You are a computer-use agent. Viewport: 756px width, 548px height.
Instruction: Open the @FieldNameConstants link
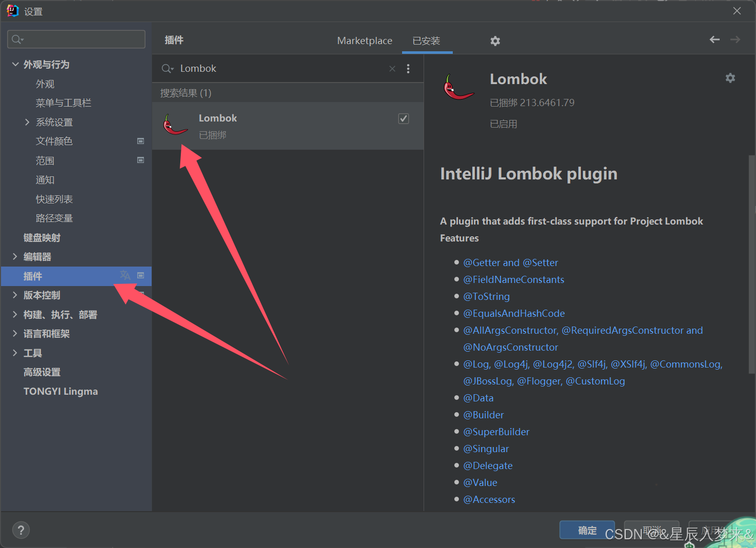click(514, 279)
